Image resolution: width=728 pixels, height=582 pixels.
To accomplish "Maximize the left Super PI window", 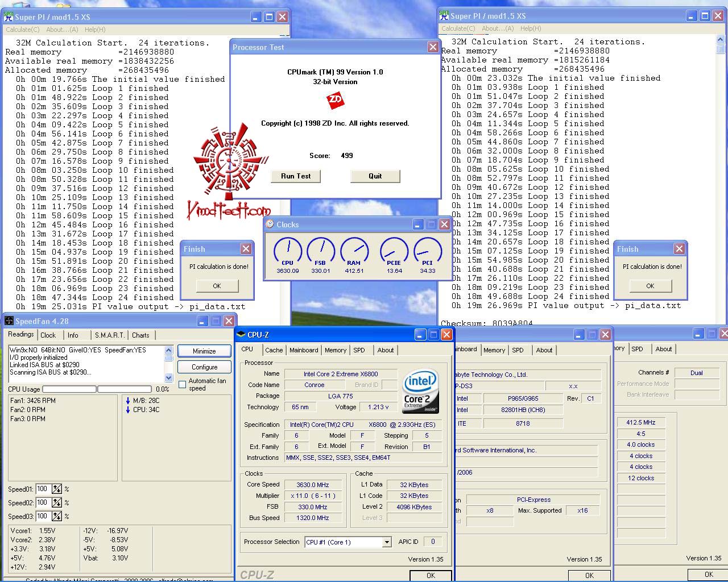I will tap(269, 17).
